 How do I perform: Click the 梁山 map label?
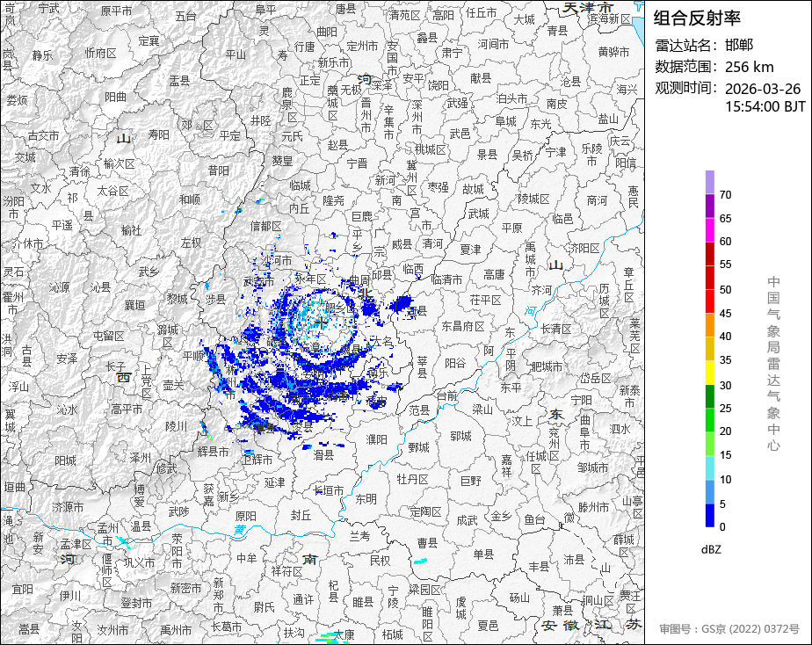point(482,409)
